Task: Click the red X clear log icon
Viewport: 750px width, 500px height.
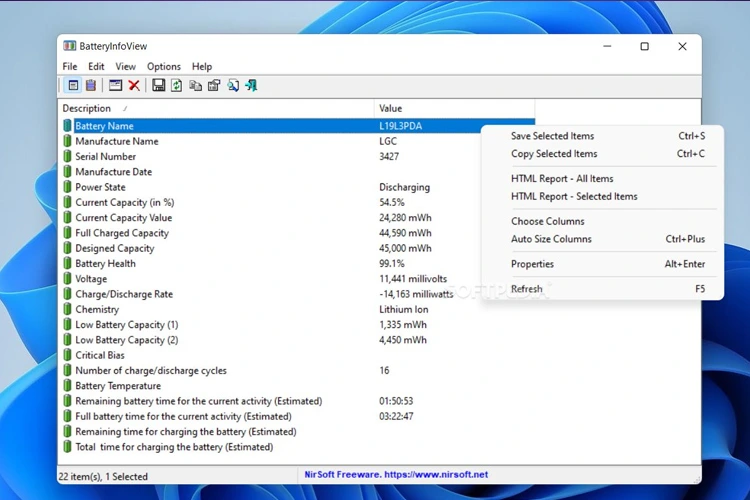Action: (x=134, y=86)
